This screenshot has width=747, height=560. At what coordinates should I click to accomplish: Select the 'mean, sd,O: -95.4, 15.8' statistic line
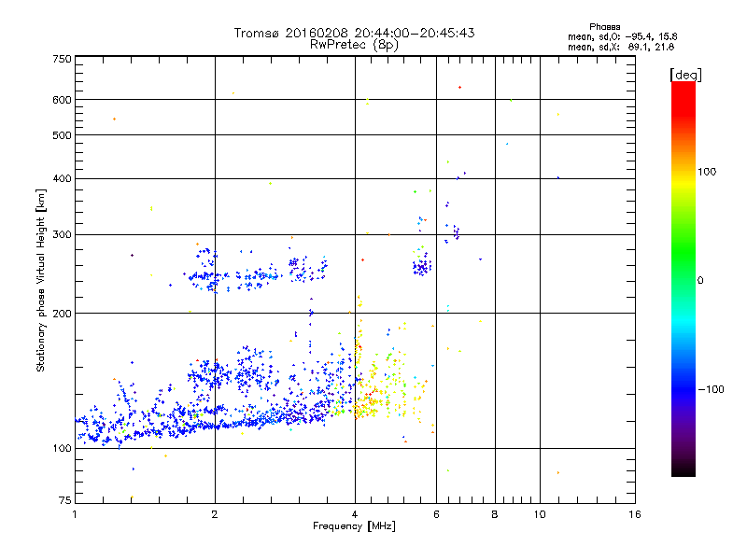click(622, 36)
